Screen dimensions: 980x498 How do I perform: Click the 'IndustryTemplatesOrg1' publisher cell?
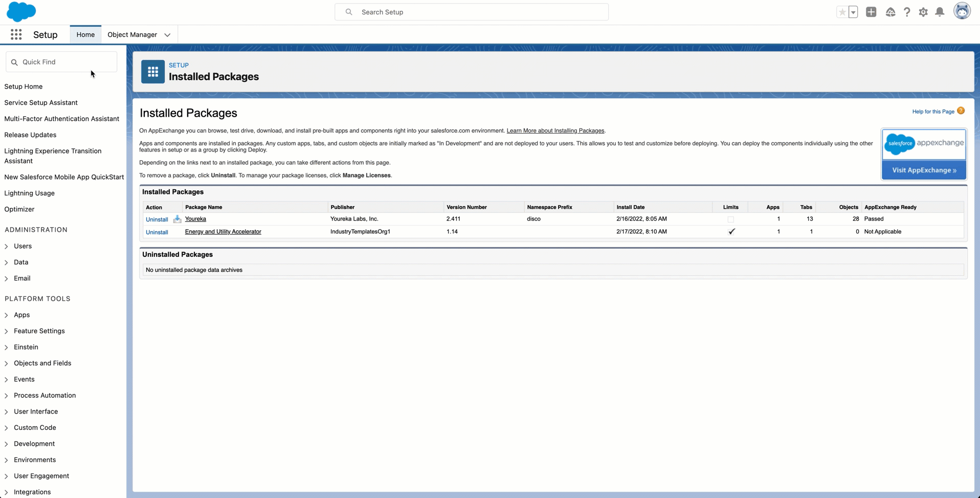361,231
